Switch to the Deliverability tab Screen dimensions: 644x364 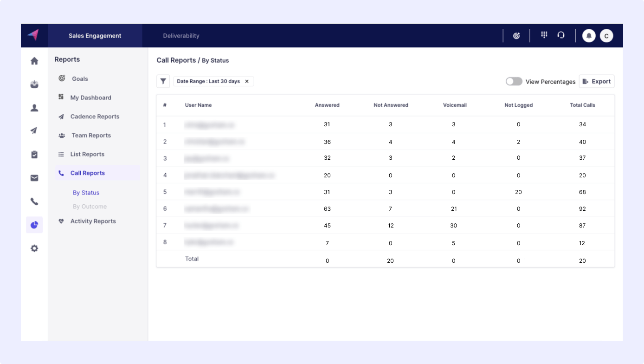[x=181, y=36]
